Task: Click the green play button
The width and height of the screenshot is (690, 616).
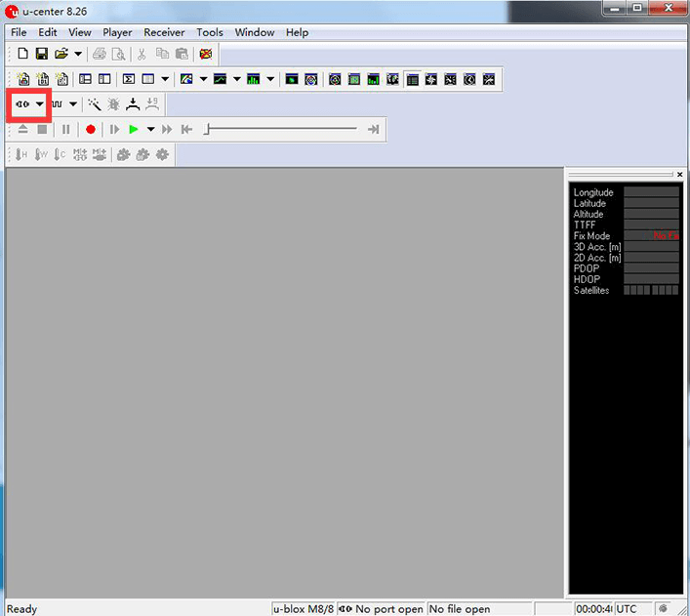Action: (x=134, y=130)
